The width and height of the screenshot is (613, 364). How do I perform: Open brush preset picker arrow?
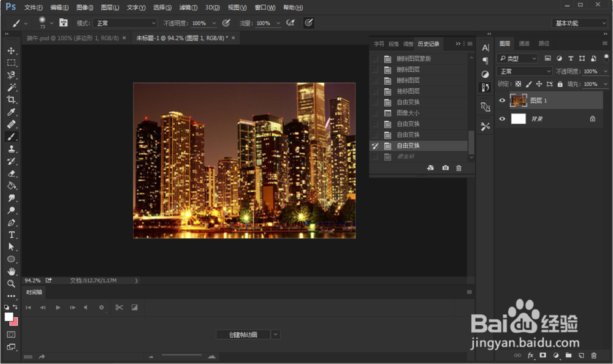click(x=51, y=23)
